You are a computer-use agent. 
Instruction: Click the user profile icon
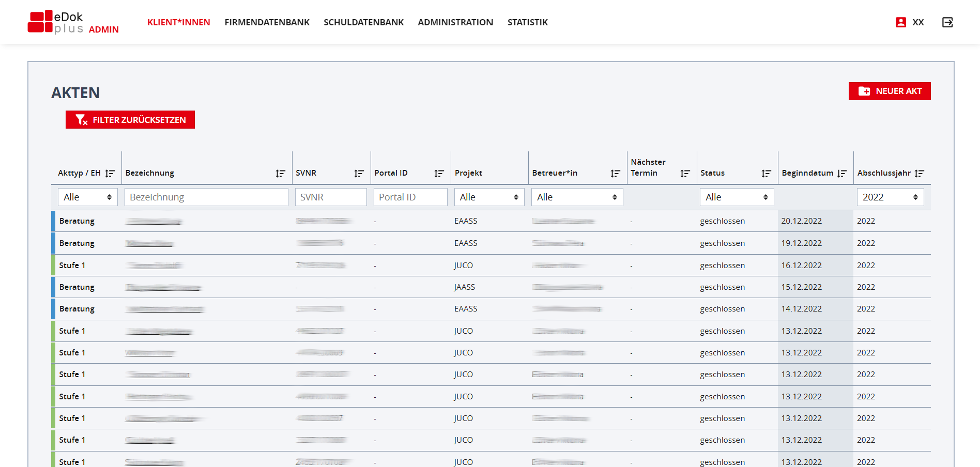click(x=901, y=22)
